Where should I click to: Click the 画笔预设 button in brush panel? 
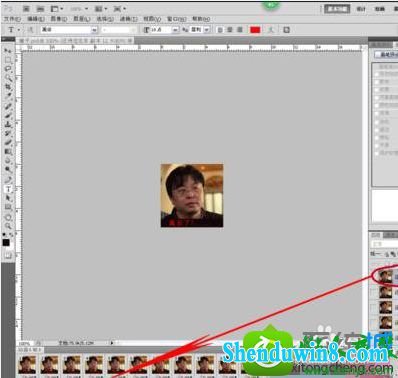click(386, 55)
